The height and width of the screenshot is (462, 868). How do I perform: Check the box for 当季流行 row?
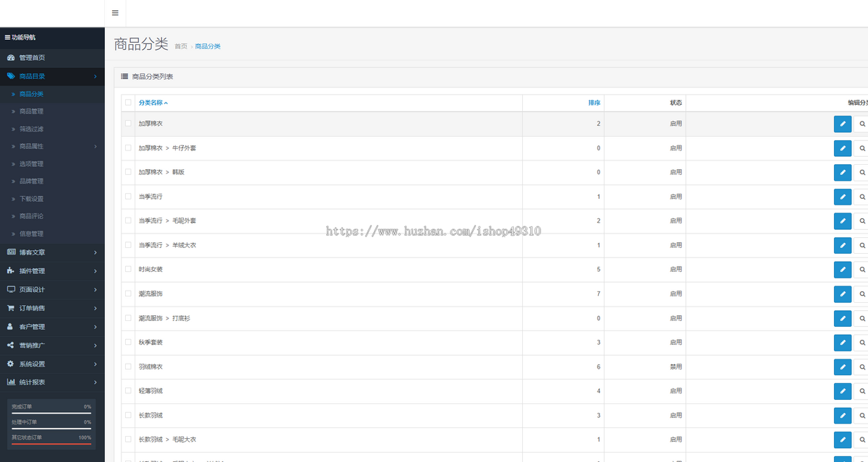[x=128, y=197]
